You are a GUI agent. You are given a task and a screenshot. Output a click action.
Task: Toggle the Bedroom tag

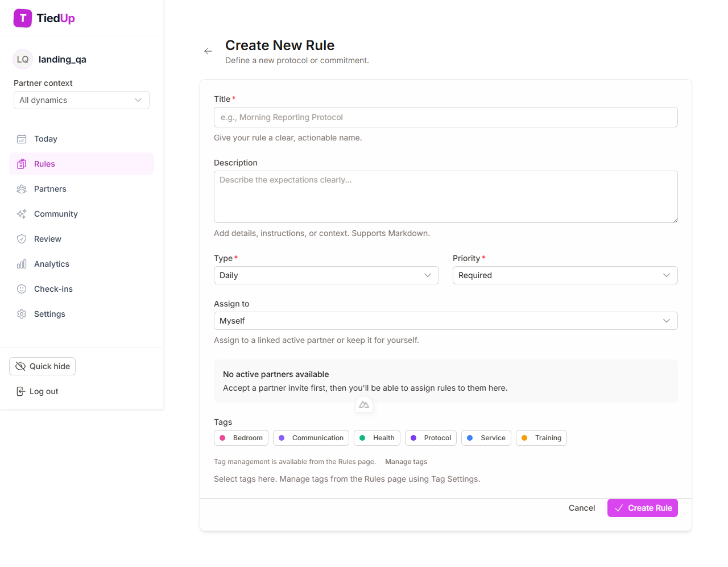point(241,438)
